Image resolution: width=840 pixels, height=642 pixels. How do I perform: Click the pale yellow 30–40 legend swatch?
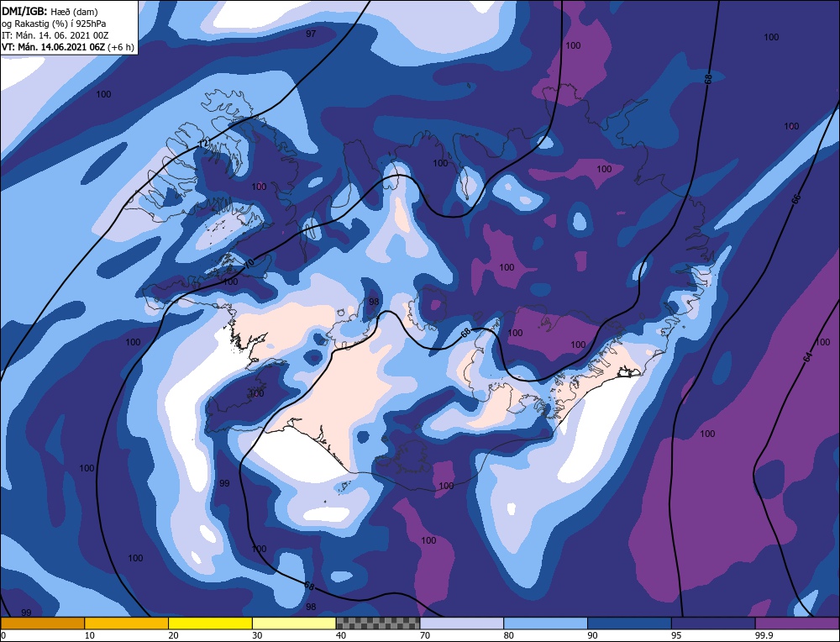click(x=294, y=624)
